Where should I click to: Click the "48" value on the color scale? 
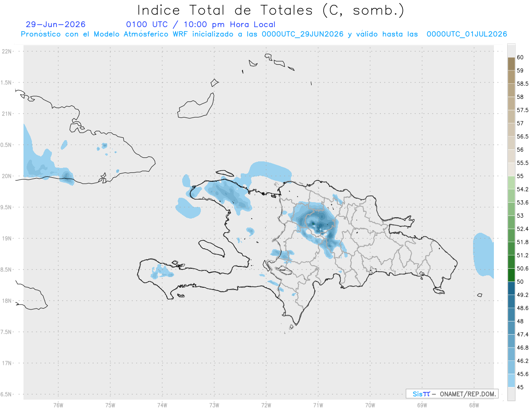(520, 321)
